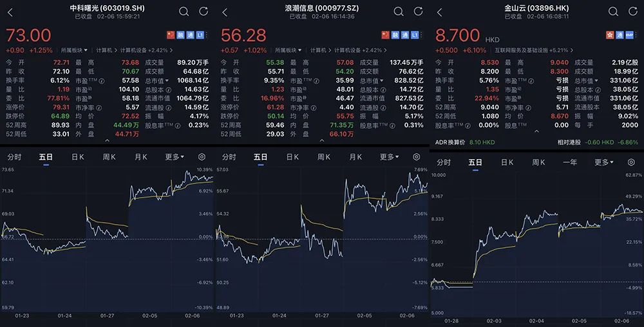
Task: Open 更多 chart periods for 中科曙光
Action: point(175,157)
